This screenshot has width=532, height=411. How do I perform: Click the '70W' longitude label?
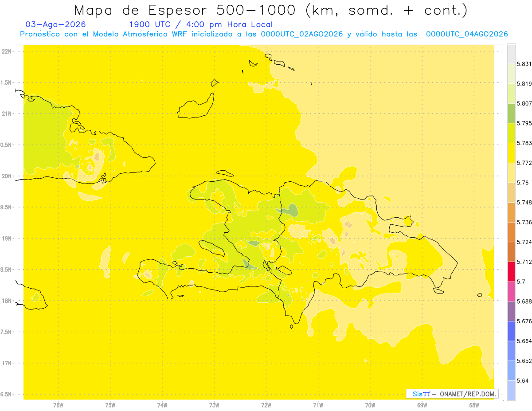pos(370,405)
